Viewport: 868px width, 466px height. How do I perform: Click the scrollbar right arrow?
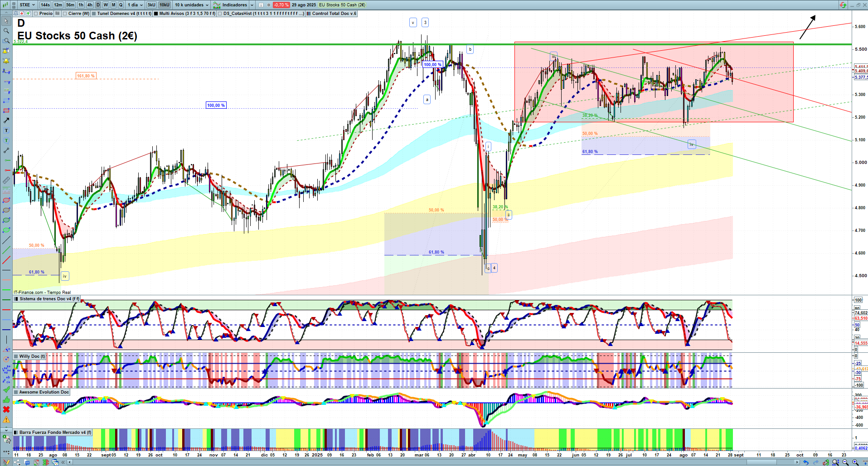click(797, 462)
